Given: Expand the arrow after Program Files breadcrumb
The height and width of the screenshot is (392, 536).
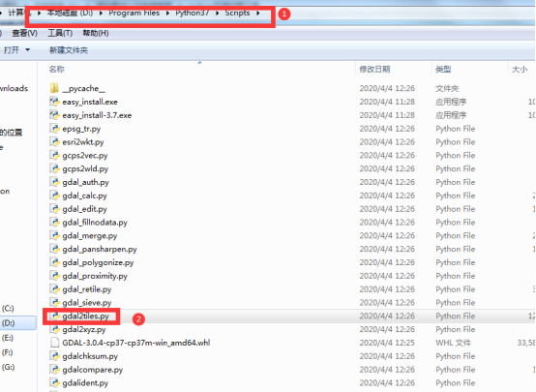Looking at the screenshot, I should click(x=167, y=13).
